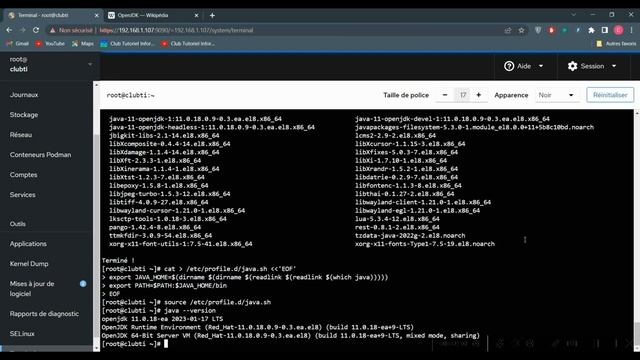640x360 pixels.
Task: Click the font size value 17
Action: tap(462, 95)
